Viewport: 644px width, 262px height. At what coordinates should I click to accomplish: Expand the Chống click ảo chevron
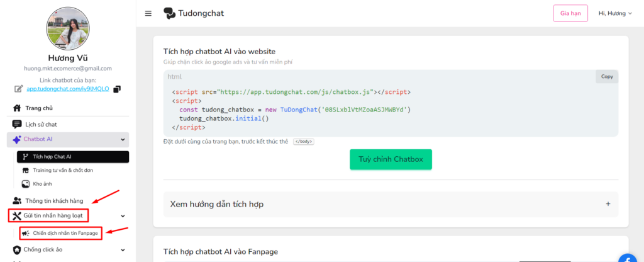[123, 249]
